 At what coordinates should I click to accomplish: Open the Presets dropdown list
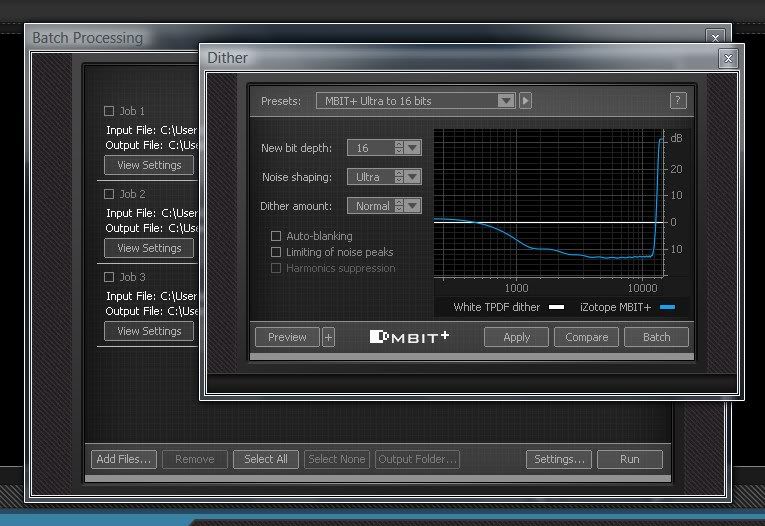pyautogui.click(x=506, y=101)
